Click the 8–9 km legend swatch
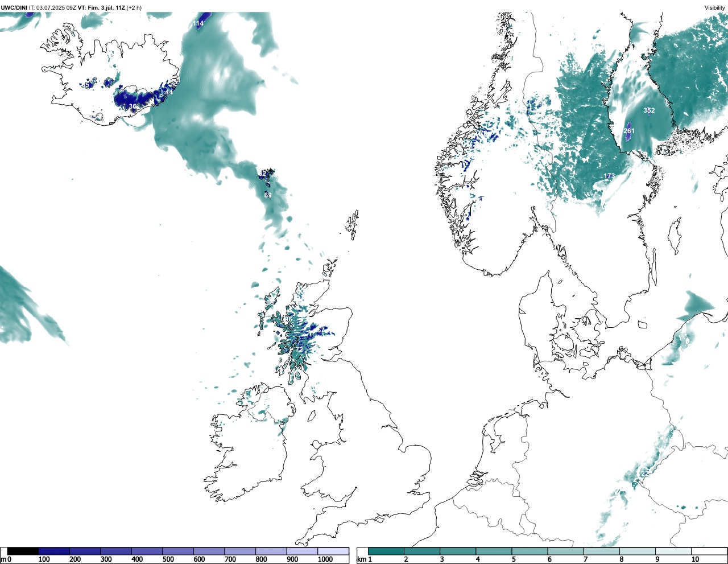The image size is (728, 564). click(637, 551)
